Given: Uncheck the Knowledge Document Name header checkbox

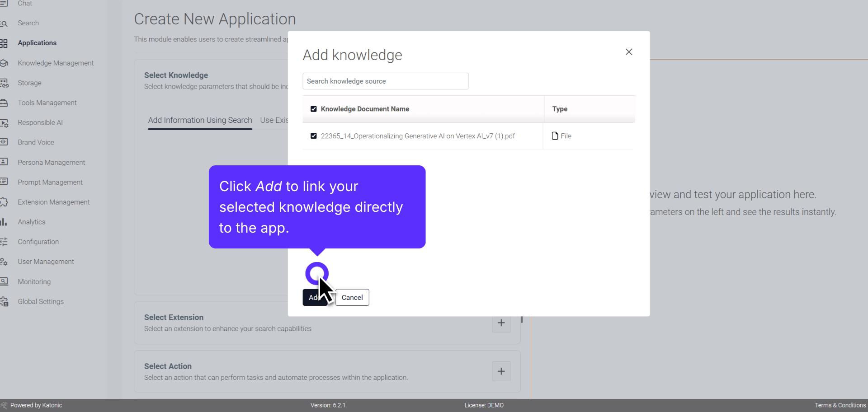Looking at the screenshot, I should (314, 109).
